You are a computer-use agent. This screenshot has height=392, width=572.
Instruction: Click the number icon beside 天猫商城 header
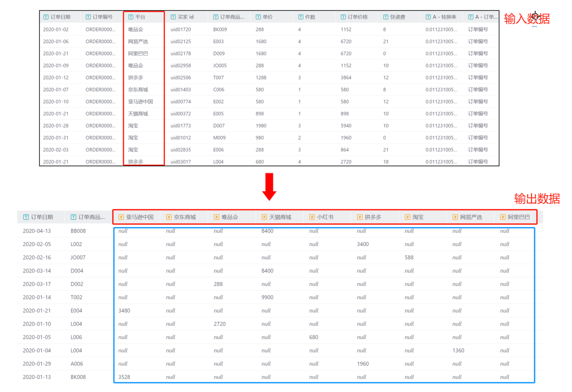pyautogui.click(x=264, y=217)
